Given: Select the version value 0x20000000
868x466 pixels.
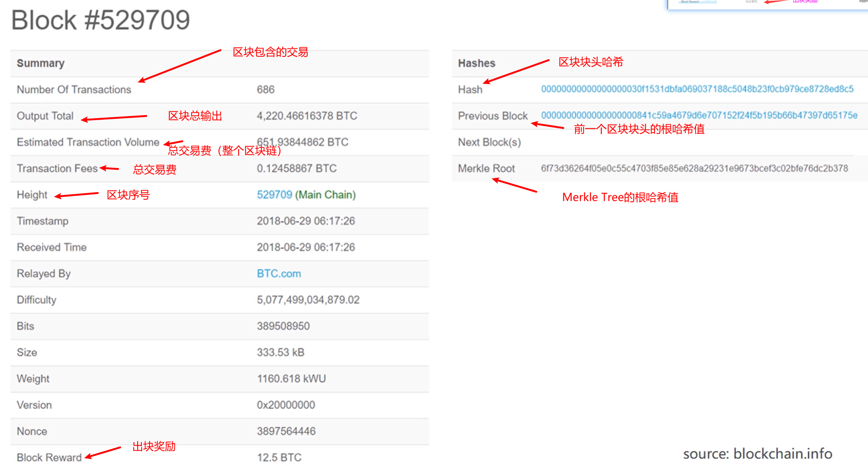Looking at the screenshot, I should pyautogui.click(x=286, y=405).
